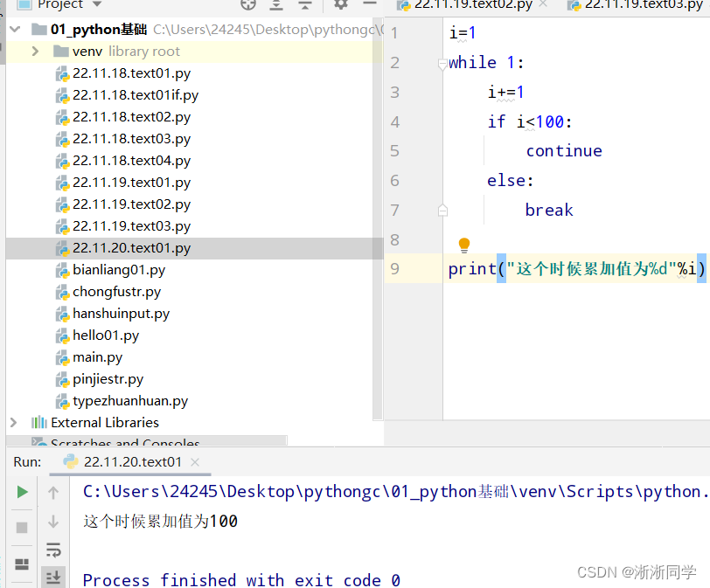
Task: Collapse the 01_python基础 root folder
Action: (15, 30)
